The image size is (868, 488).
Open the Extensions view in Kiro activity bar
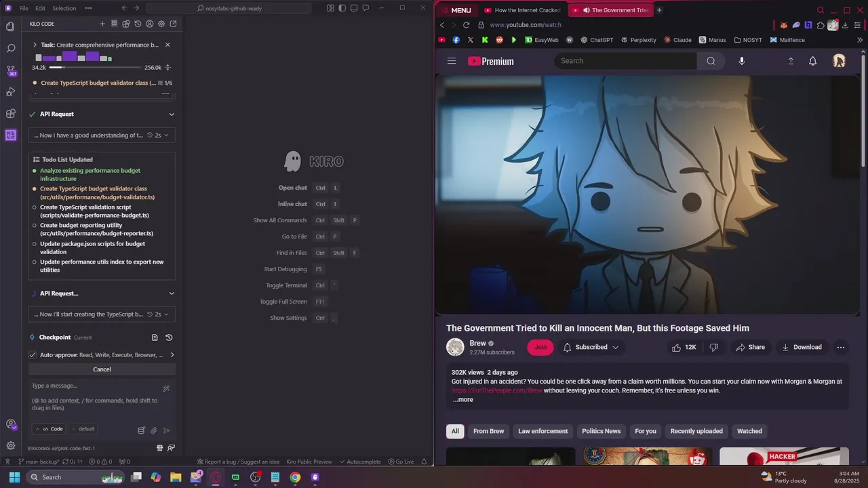pyautogui.click(x=10, y=114)
